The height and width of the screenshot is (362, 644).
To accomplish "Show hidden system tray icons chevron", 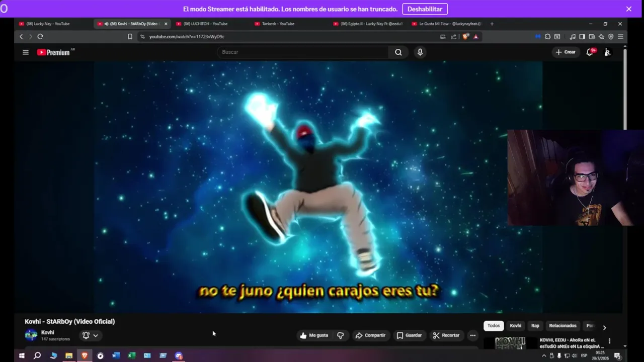I will tap(543, 355).
